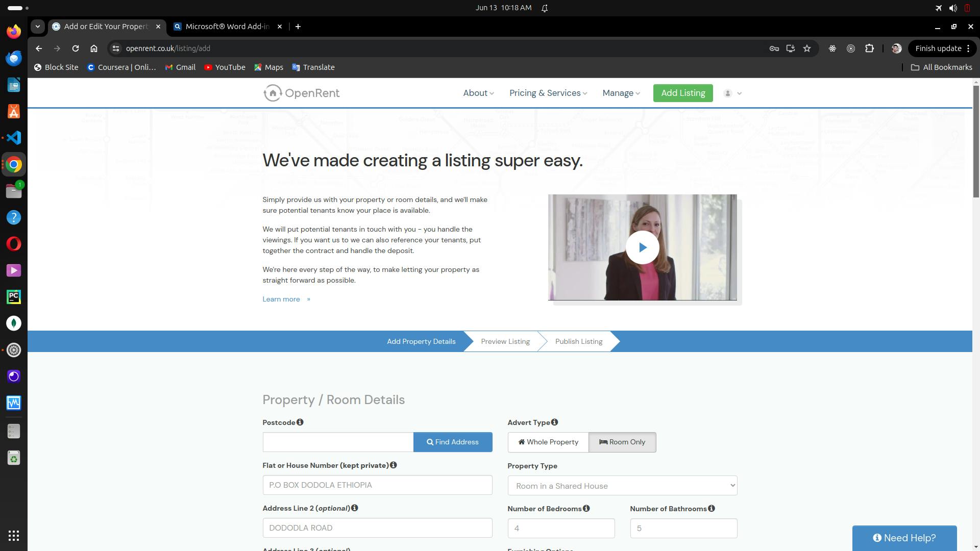Open Visual Studio Code from the dock

click(14, 138)
